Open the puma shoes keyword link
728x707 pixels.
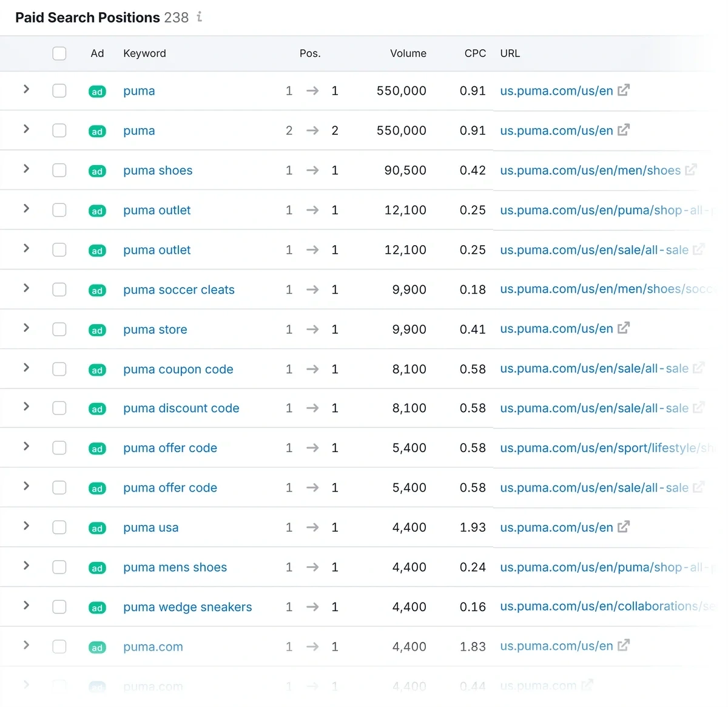pyautogui.click(x=158, y=171)
